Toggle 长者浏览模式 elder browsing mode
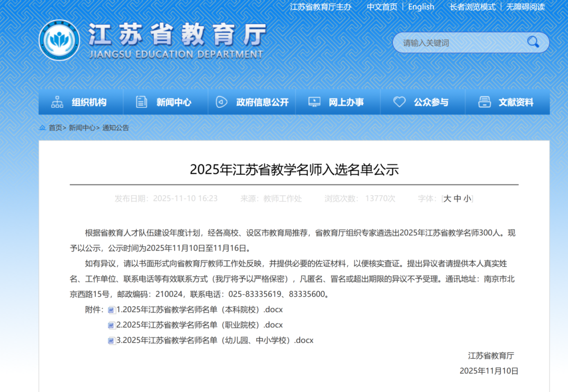 (x=472, y=7)
